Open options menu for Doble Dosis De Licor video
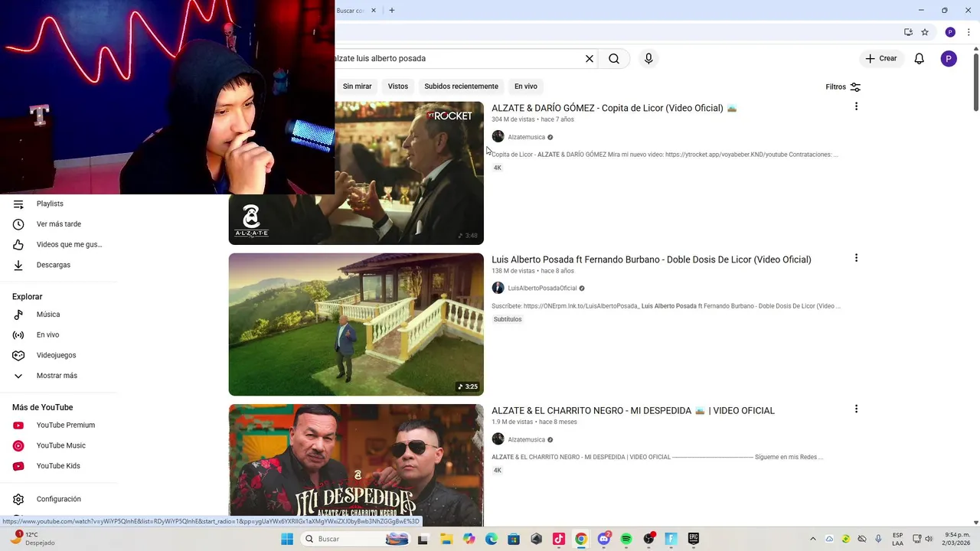The height and width of the screenshot is (551, 980). tap(856, 258)
